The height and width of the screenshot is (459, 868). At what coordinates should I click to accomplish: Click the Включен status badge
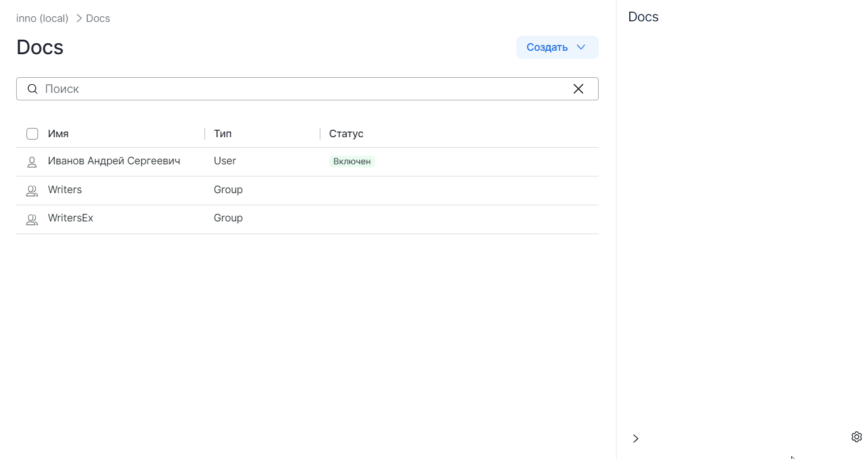[x=352, y=161]
